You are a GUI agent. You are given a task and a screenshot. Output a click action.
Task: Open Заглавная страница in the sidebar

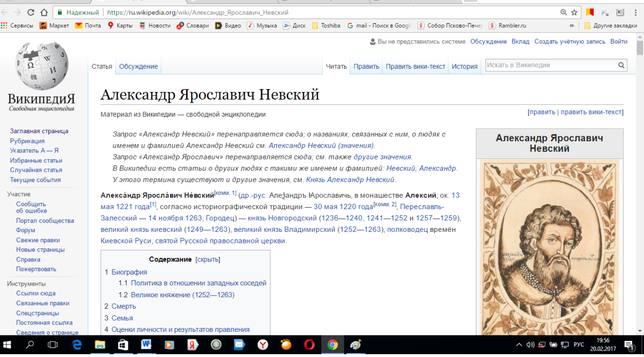(39, 131)
